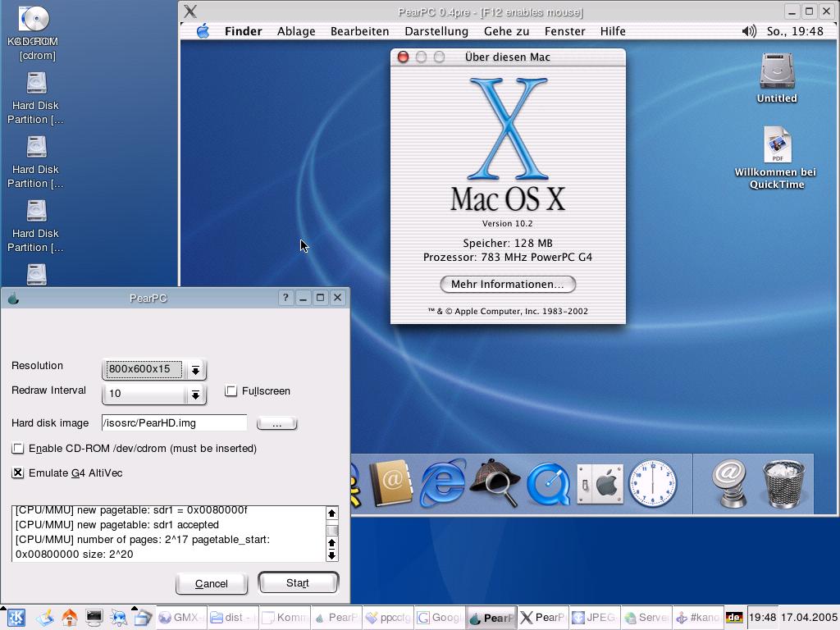Image resolution: width=840 pixels, height=630 pixels.
Task: Switch to dist taskbar entry
Action: (232, 617)
